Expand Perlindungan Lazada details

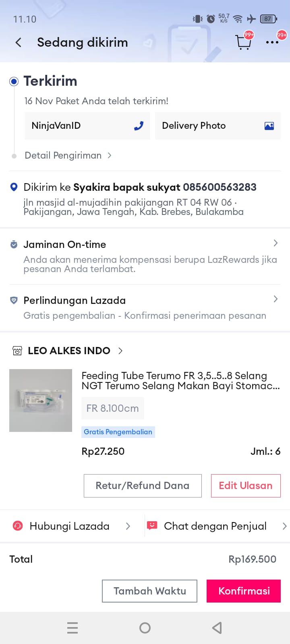(275, 299)
